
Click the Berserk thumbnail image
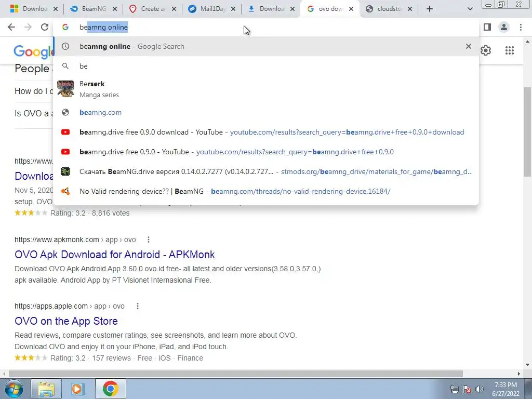pyautogui.click(x=65, y=89)
